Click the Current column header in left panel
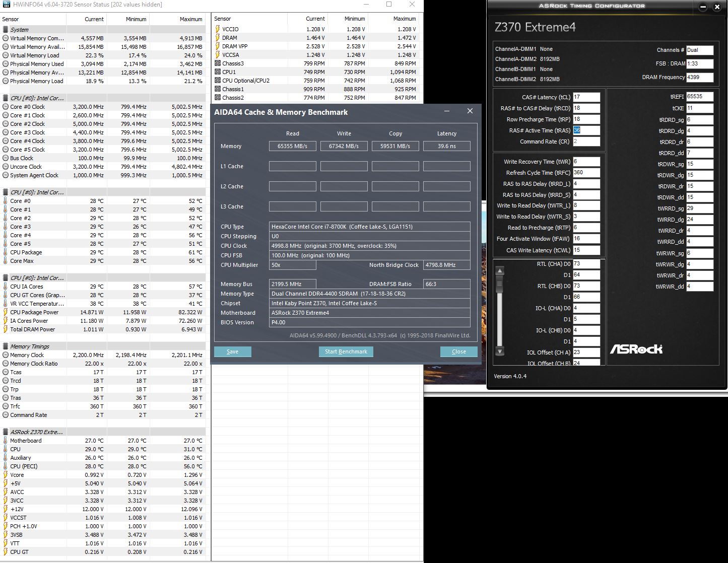 (x=94, y=19)
